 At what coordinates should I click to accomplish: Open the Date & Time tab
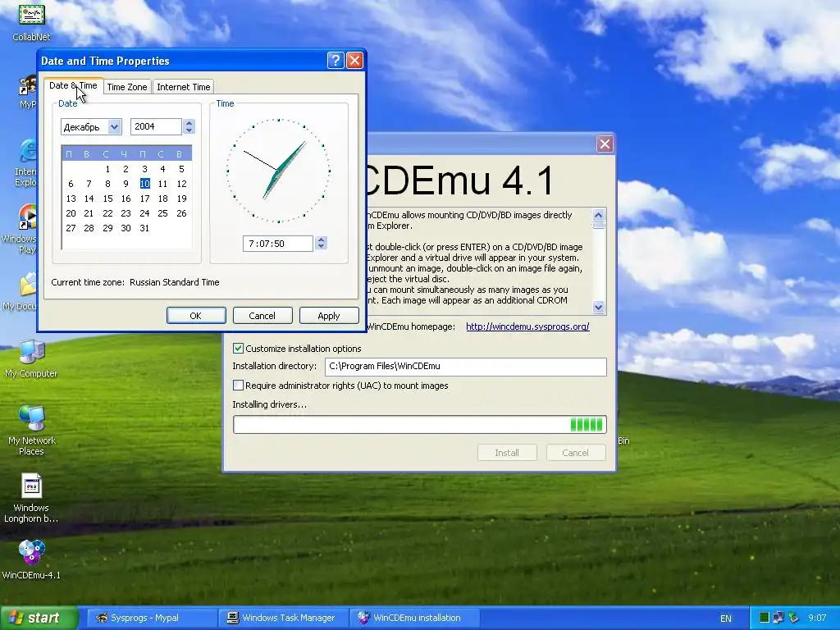tap(73, 85)
